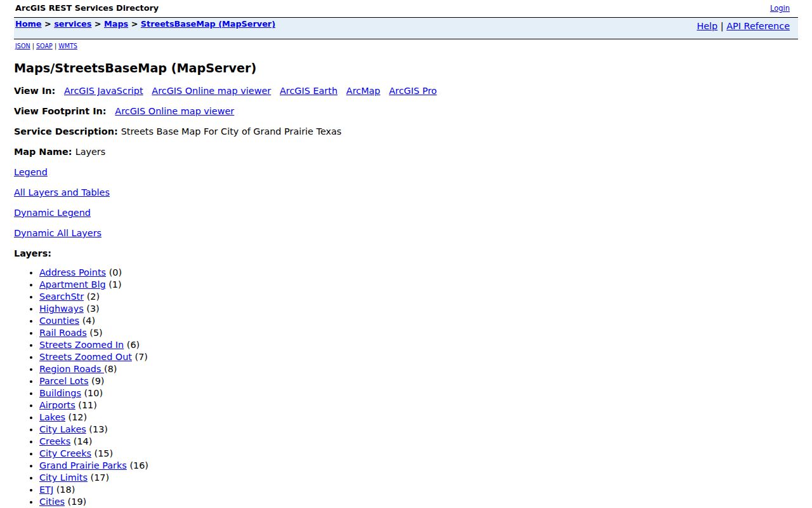The height and width of the screenshot is (508, 812).
Task: Open View In ArcGIS Online map viewer
Action: tap(211, 91)
